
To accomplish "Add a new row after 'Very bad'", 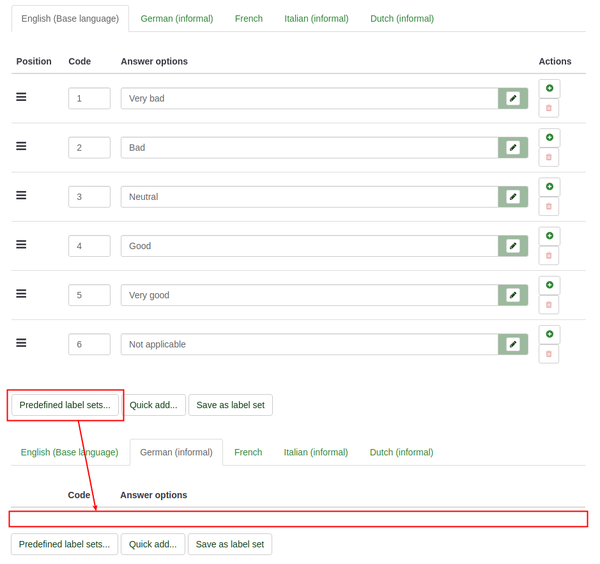I will pyautogui.click(x=549, y=88).
